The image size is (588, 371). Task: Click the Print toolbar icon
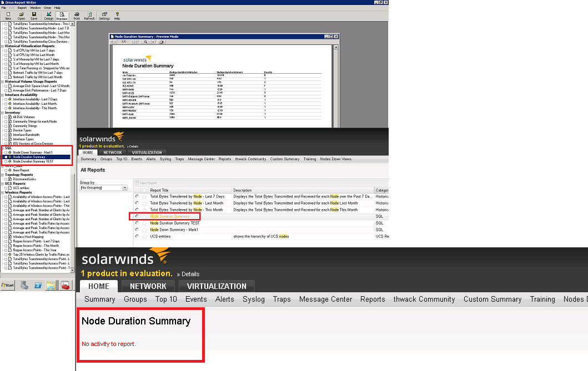pyautogui.click(x=77, y=16)
